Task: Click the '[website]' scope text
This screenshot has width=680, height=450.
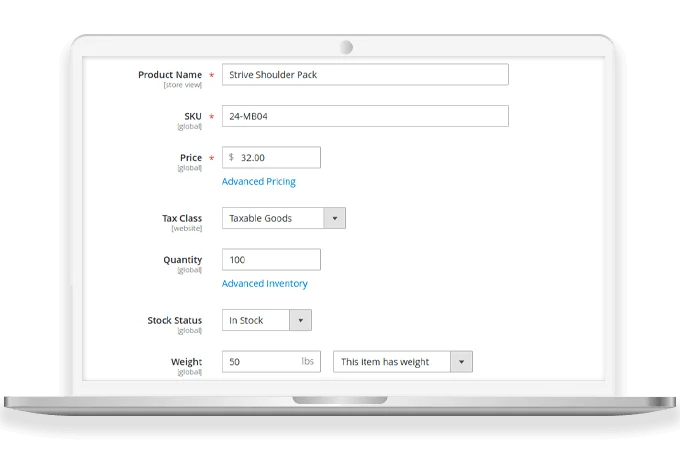Action: [186, 228]
